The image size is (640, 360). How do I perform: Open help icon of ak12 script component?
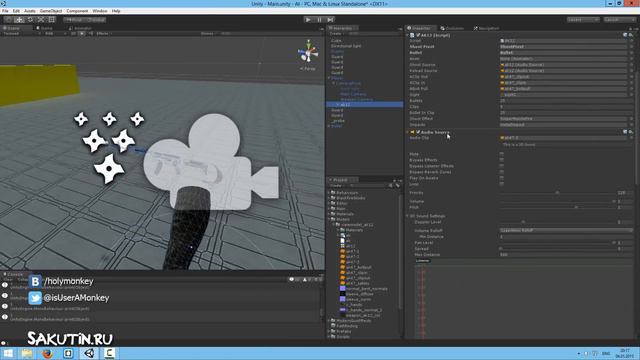pyautogui.click(x=625, y=35)
